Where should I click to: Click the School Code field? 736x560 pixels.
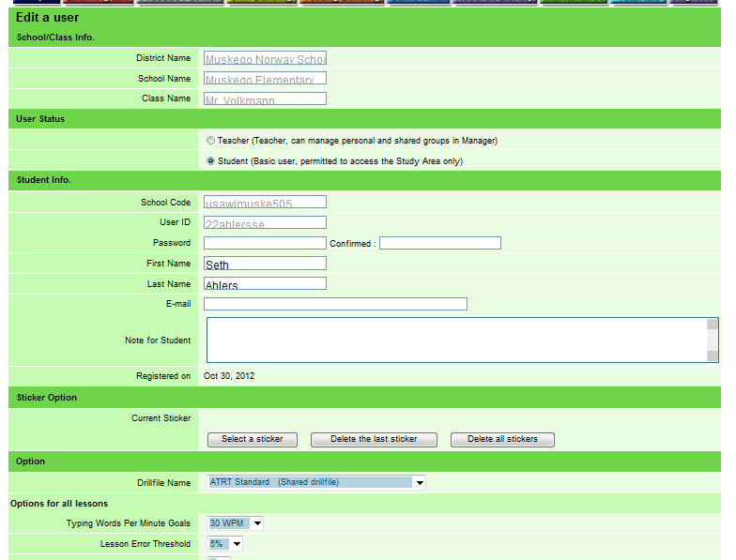pyautogui.click(x=265, y=202)
